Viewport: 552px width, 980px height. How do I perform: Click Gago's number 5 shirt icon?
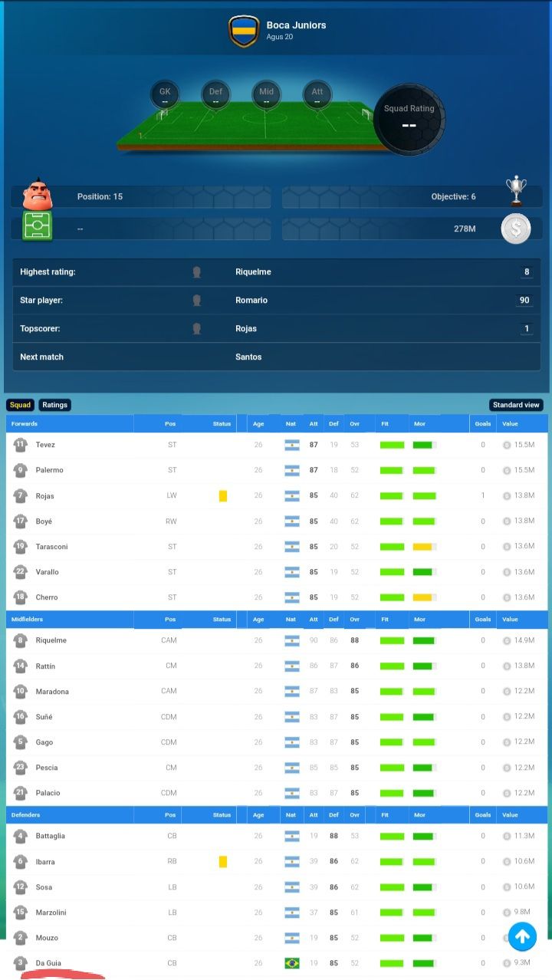(x=20, y=742)
